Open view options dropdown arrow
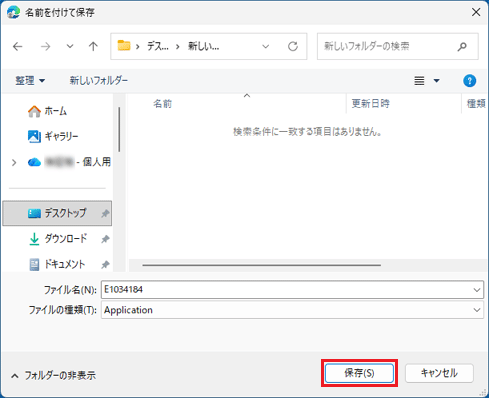 pos(436,81)
